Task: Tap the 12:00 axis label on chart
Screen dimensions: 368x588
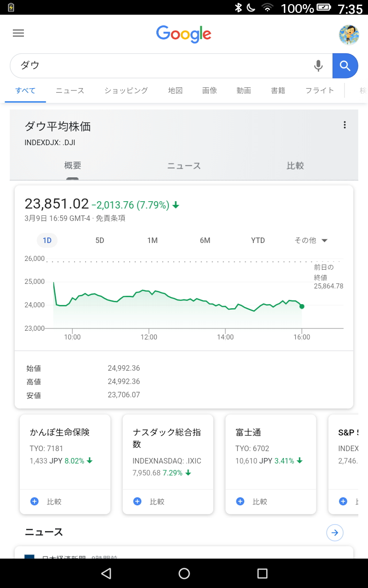Action: (149, 337)
